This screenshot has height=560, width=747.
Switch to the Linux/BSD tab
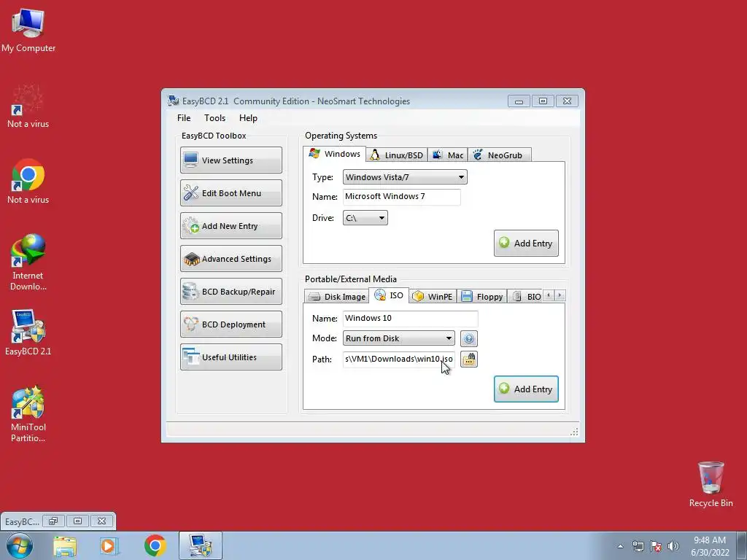click(397, 155)
